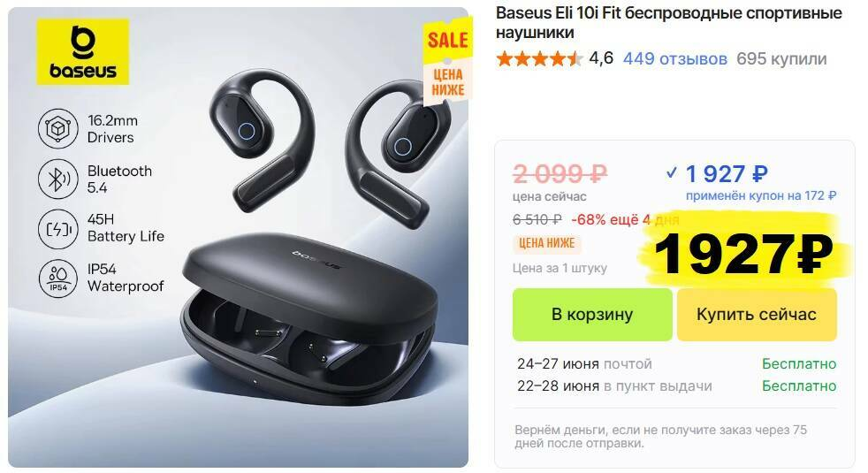
Task: Click the coupon applied checkmark
Action: click(x=672, y=173)
